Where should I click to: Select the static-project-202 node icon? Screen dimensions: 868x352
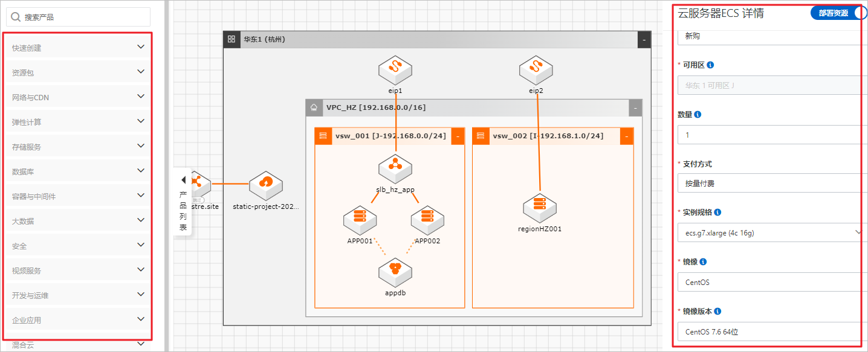tap(266, 185)
